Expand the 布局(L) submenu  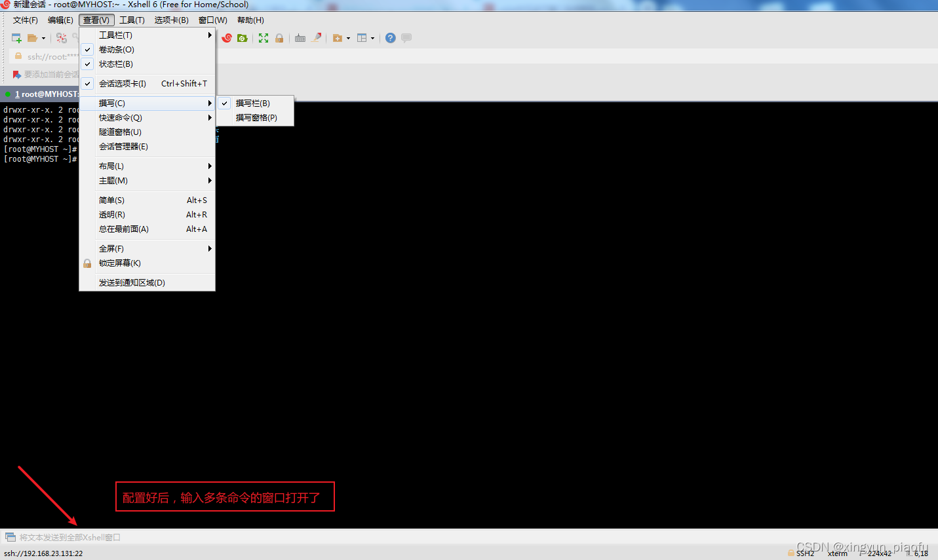pos(147,166)
